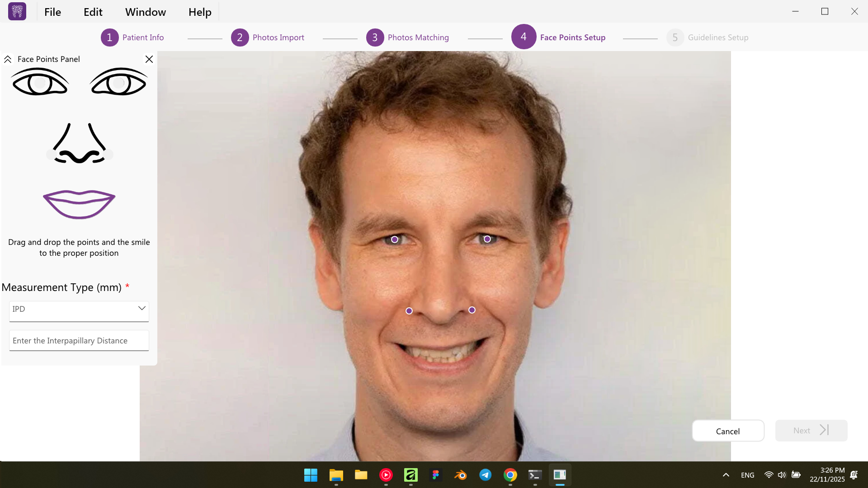Image resolution: width=868 pixels, height=488 pixels.
Task: Open the IPD measurement type dropdown
Action: pyautogui.click(x=79, y=309)
